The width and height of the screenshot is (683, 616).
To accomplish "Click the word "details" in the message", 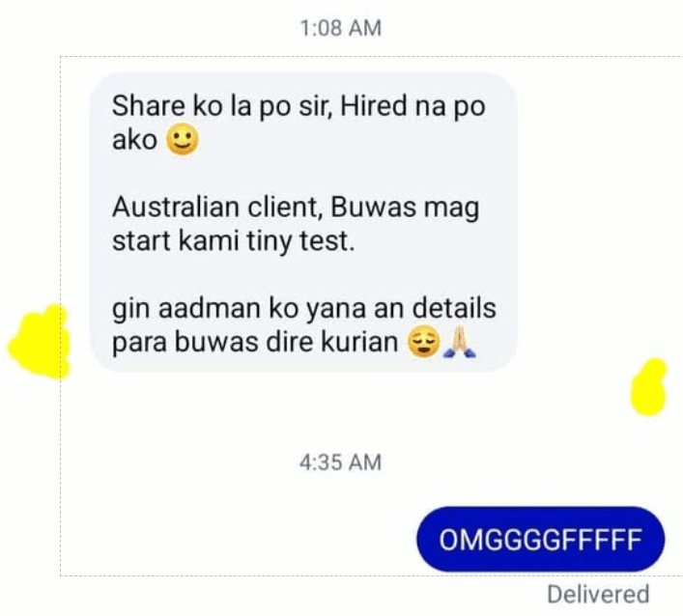I will (454, 308).
